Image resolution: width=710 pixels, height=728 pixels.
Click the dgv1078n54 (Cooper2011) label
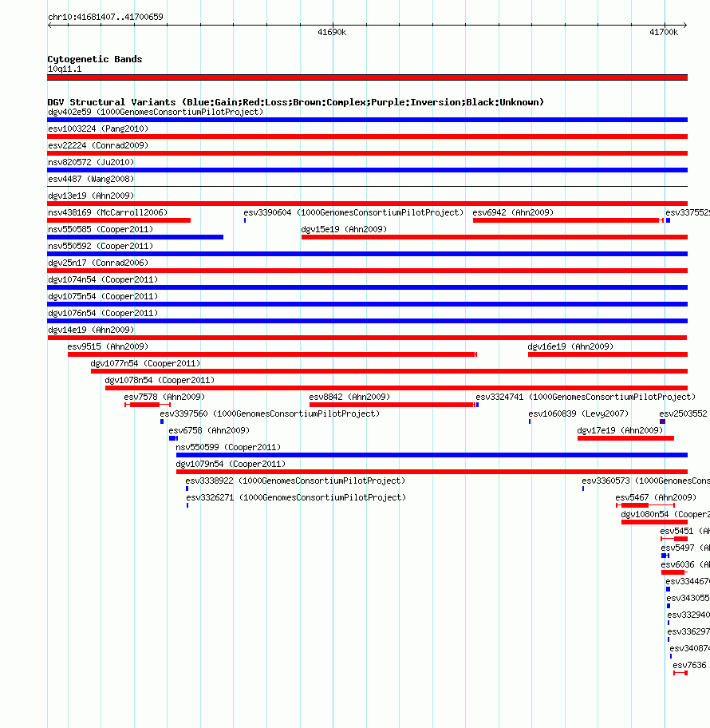pyautogui.click(x=160, y=380)
